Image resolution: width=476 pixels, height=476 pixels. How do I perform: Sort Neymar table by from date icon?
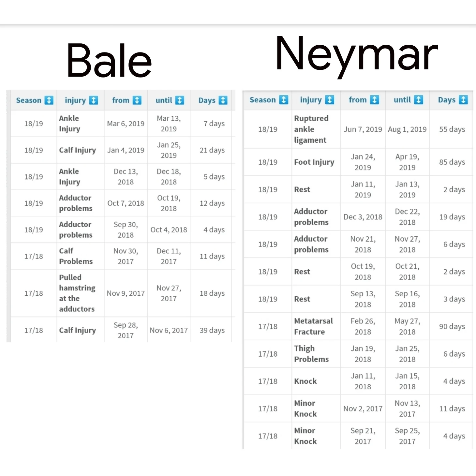point(375,100)
